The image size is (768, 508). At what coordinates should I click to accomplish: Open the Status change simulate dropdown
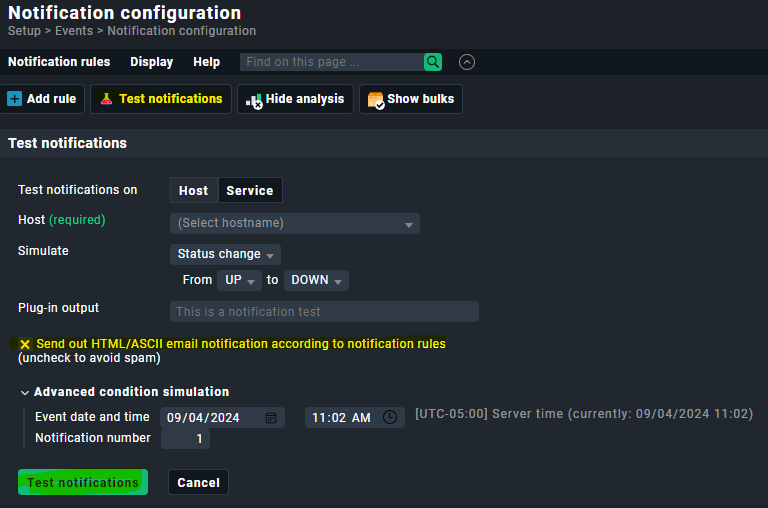click(225, 254)
